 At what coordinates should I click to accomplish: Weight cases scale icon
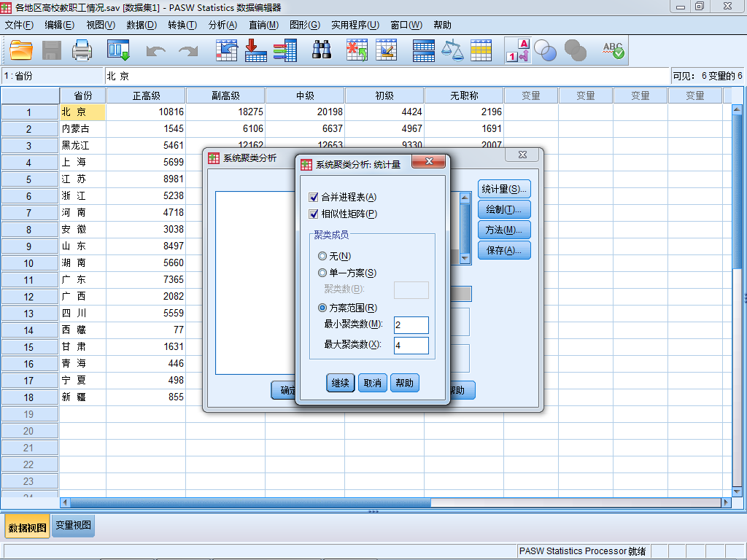pyautogui.click(x=452, y=50)
